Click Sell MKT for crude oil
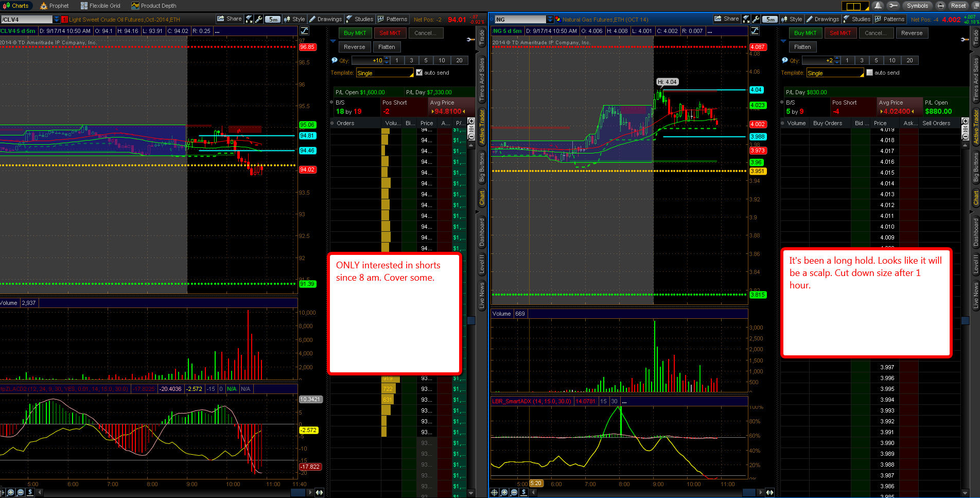The height and width of the screenshot is (498, 980). click(x=390, y=33)
